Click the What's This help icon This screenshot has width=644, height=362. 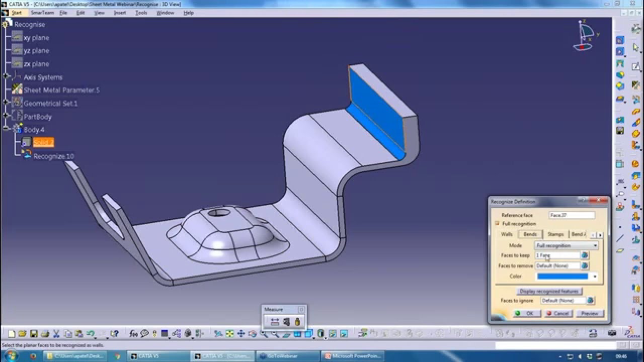point(114,333)
